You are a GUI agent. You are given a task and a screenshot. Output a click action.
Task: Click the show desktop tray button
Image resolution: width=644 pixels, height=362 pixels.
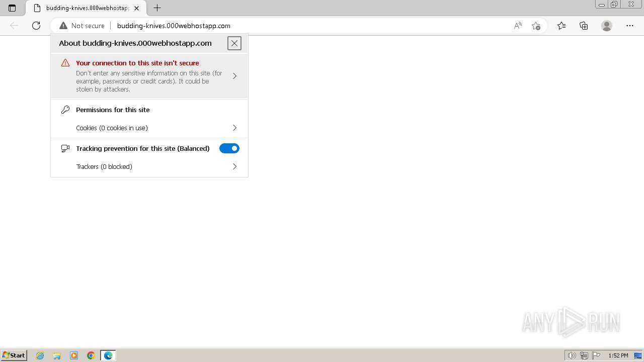coord(638,355)
